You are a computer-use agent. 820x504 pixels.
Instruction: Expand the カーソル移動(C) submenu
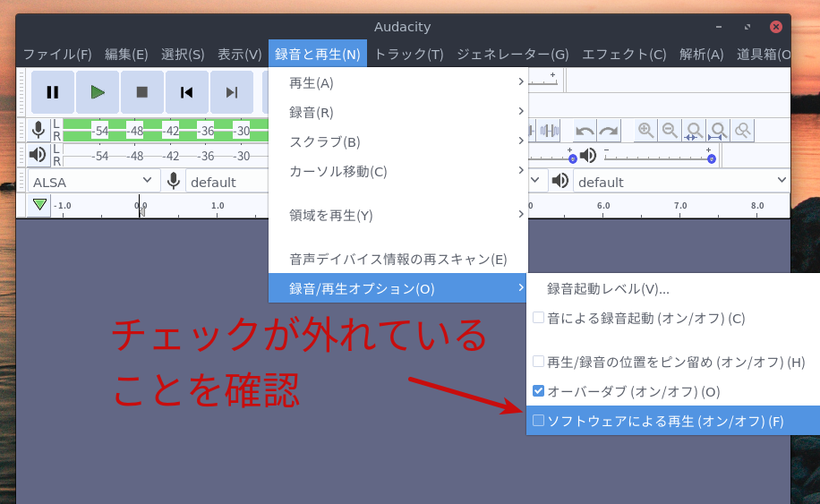398,171
